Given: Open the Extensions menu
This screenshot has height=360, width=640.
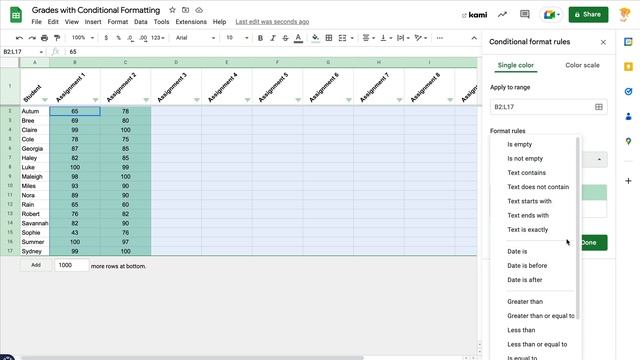Looking at the screenshot, I should tap(191, 22).
